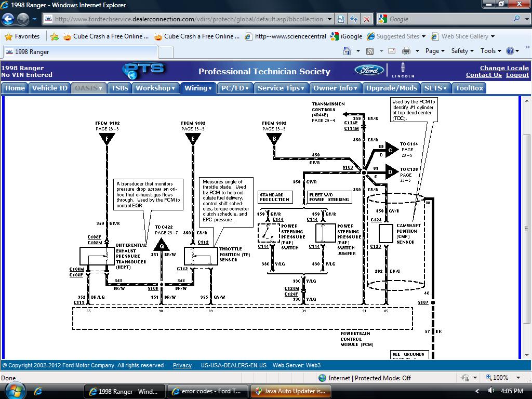Expand the Home button dropdown arrow
The height and width of the screenshot is (399, 532).
point(358,51)
